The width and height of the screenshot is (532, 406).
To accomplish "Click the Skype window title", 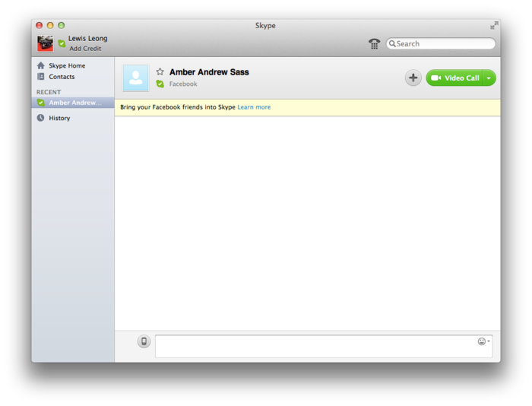I will (x=265, y=25).
